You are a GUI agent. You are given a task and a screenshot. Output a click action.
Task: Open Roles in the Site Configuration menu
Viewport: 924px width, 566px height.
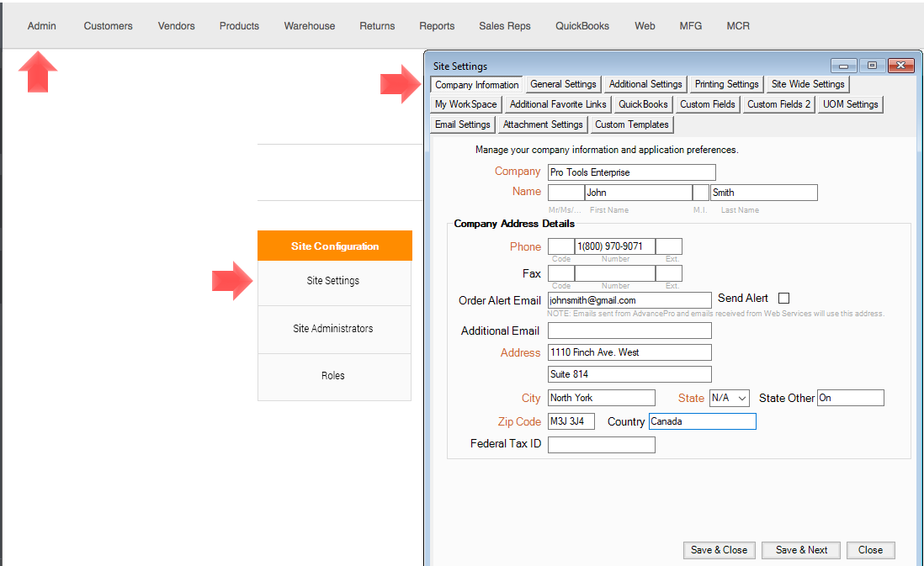click(333, 376)
